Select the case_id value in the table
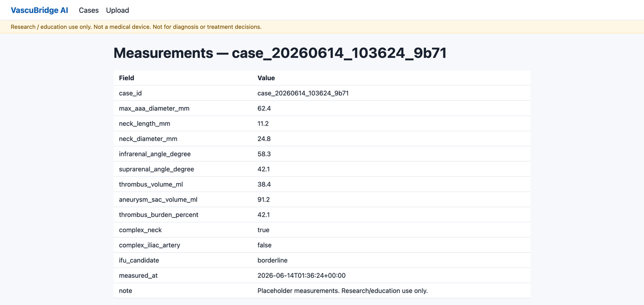 pyautogui.click(x=303, y=93)
